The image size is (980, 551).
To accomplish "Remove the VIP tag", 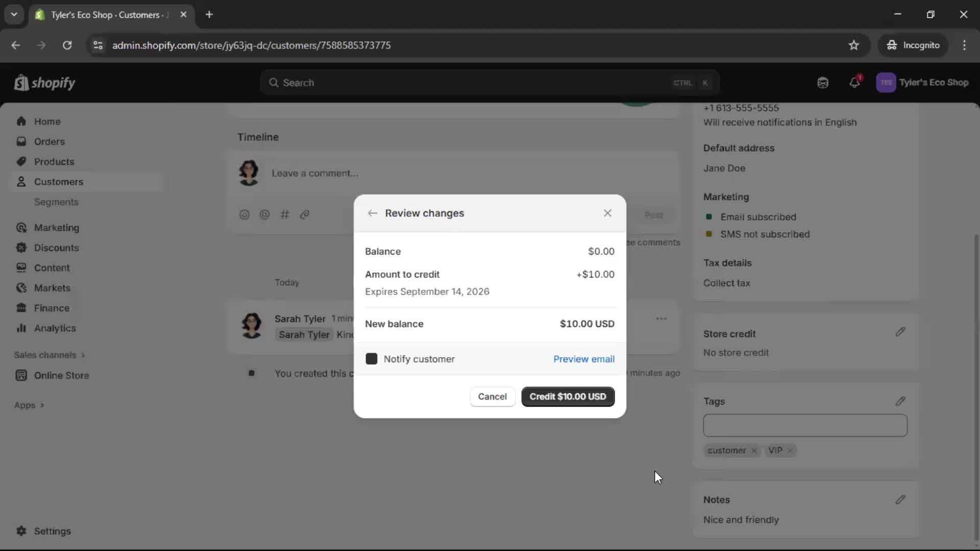I will tap(790, 450).
